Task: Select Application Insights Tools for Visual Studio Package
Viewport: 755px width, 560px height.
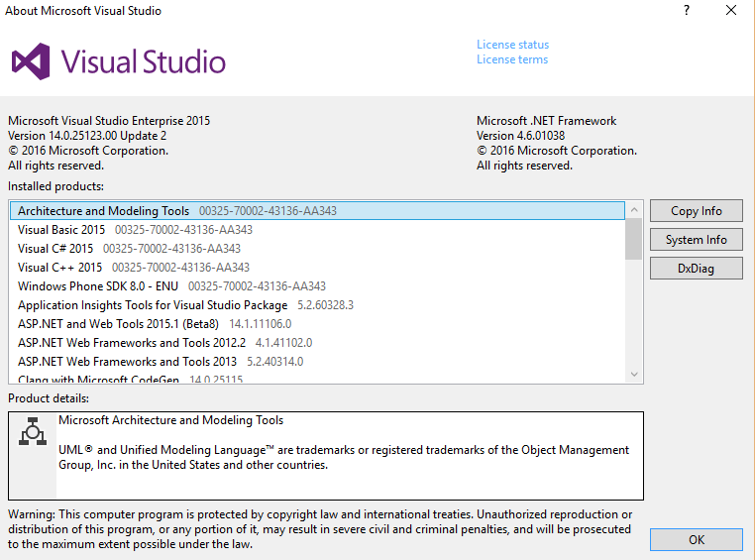Action: (x=153, y=305)
